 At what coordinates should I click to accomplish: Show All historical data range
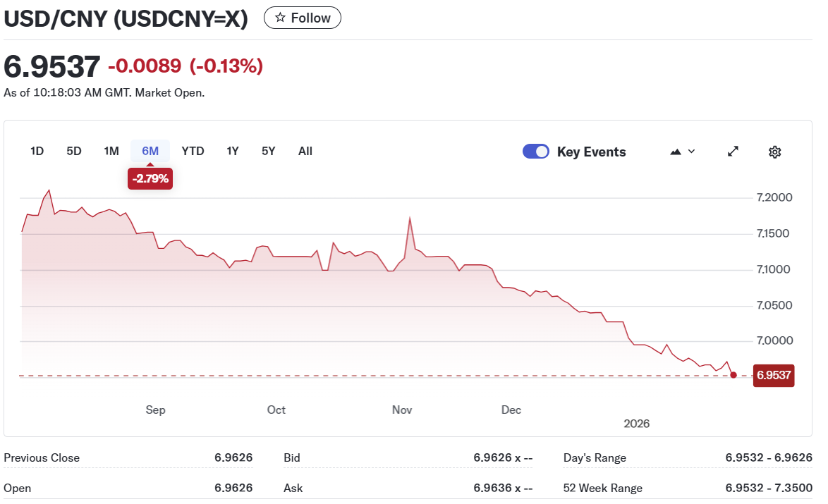(x=305, y=151)
